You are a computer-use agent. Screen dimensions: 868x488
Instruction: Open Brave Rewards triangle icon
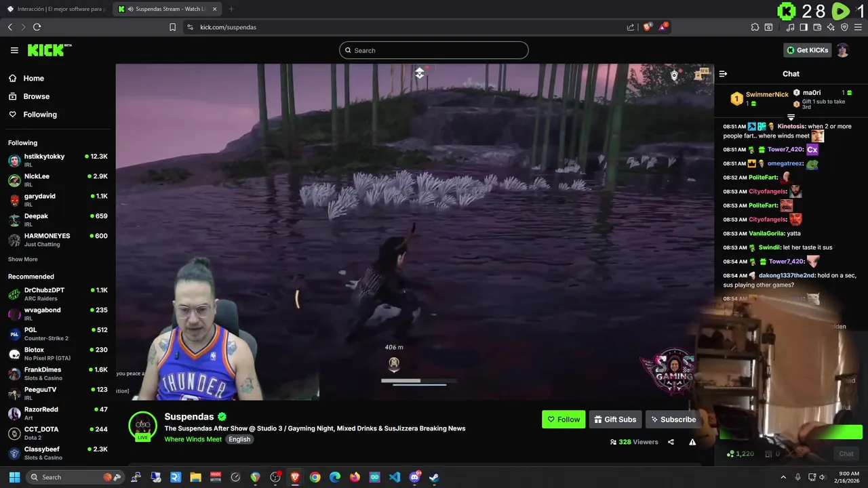[x=663, y=27]
